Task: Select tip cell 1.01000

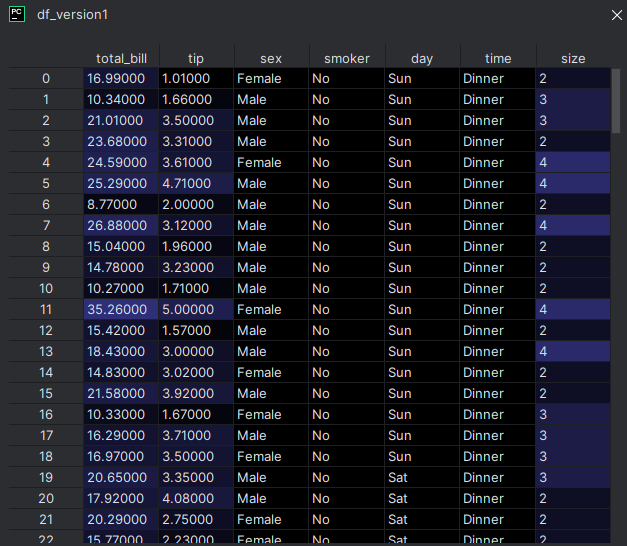Action: [196, 78]
